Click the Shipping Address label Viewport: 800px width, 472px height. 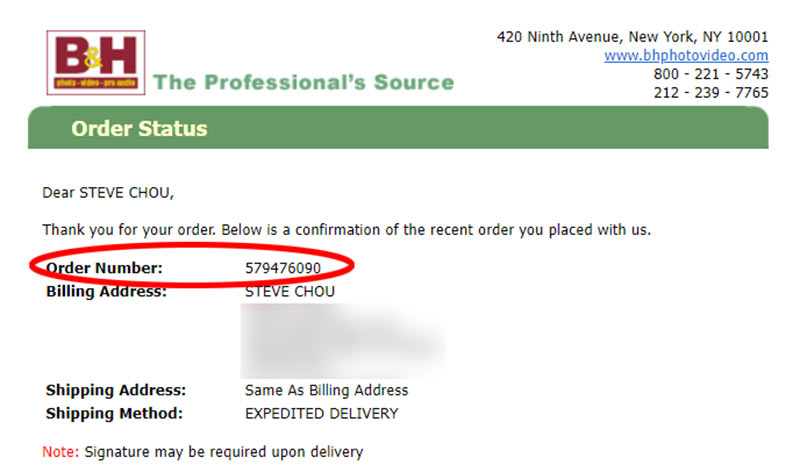[x=115, y=390]
